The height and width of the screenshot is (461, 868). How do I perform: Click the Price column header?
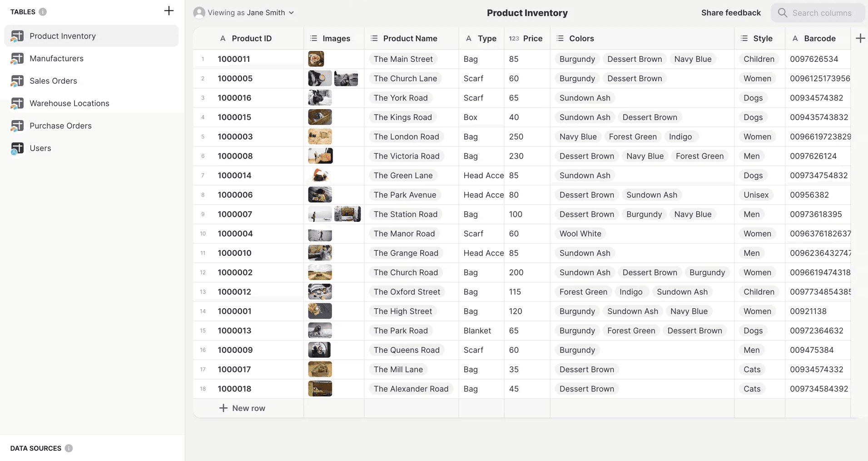(x=532, y=39)
